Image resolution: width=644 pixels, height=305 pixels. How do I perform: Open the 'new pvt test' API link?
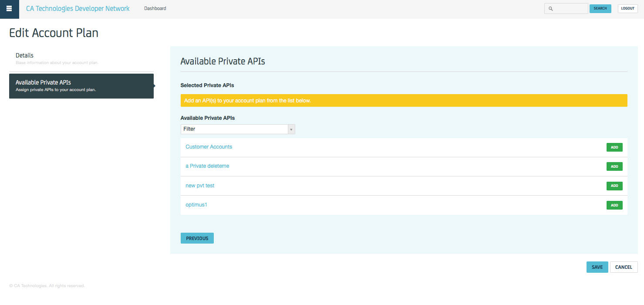tap(200, 186)
